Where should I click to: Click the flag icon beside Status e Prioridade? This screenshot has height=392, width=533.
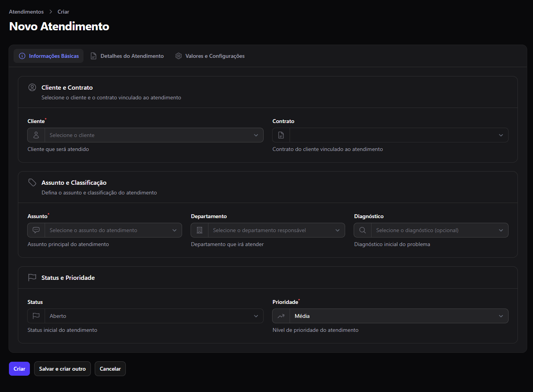[32, 278]
